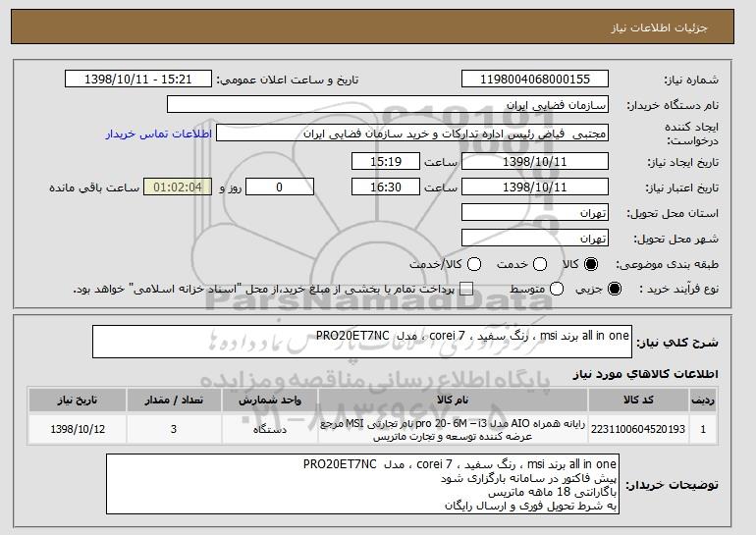Click the label ساعت باقی مانده
The image size is (756, 535).
pos(94,187)
